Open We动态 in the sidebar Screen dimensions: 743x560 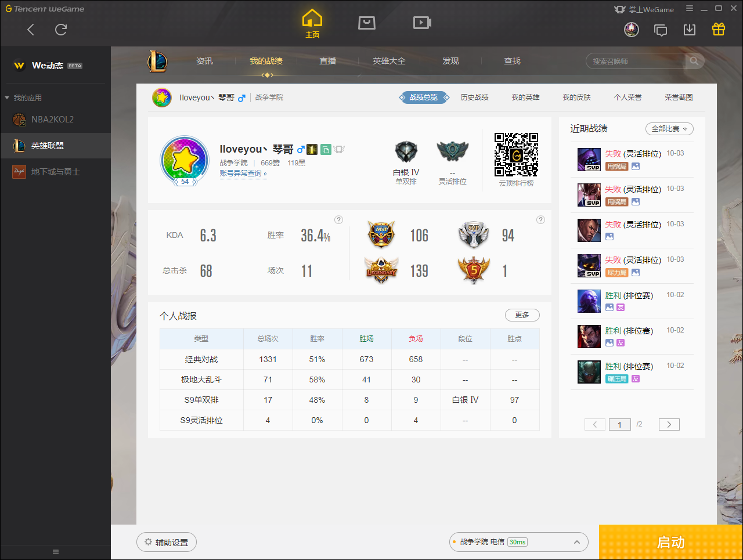[55, 66]
